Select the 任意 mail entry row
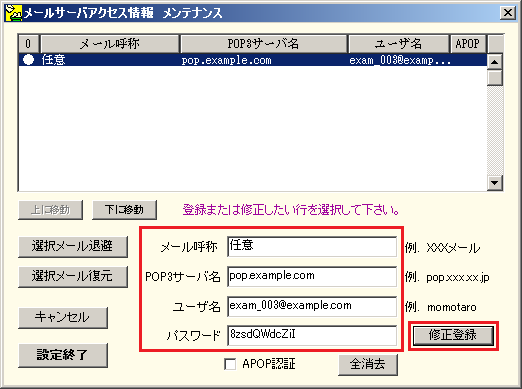The width and height of the screenshot is (522, 389). pos(253,60)
